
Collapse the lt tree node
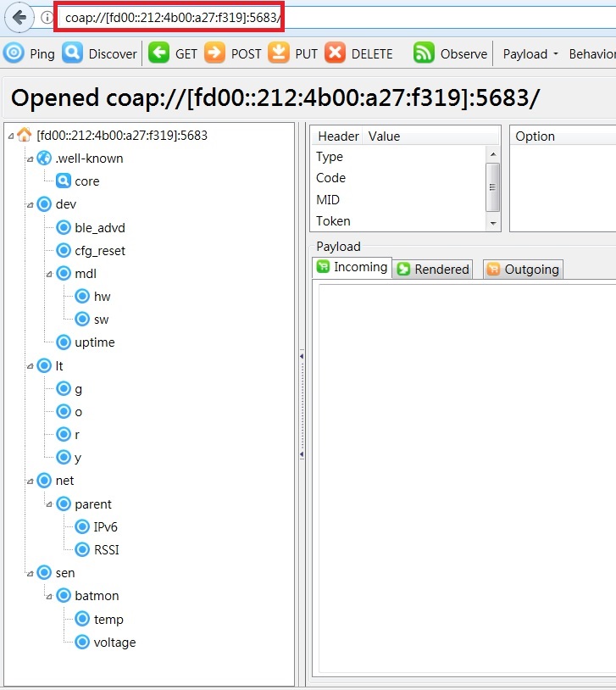click(30, 366)
